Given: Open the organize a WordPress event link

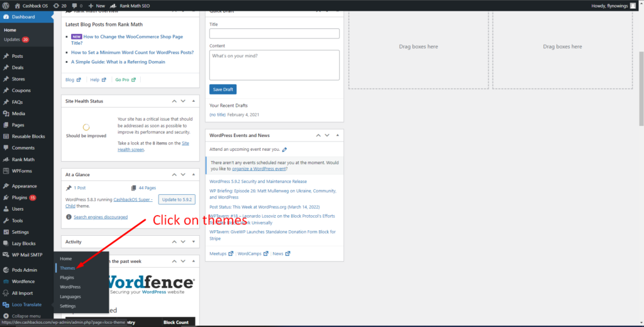Looking at the screenshot, I should (x=258, y=169).
